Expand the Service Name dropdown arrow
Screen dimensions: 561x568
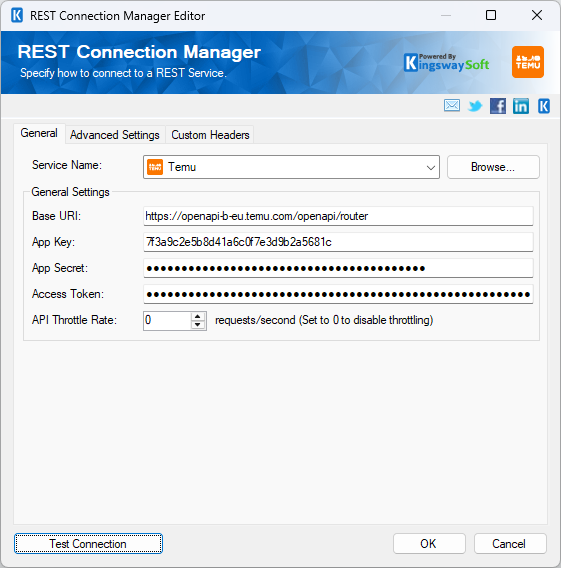tap(431, 167)
